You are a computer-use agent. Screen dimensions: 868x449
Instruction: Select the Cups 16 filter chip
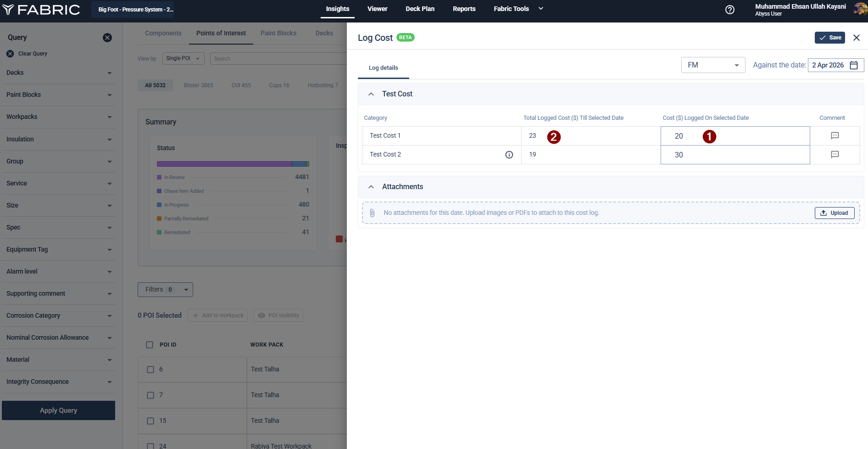tap(279, 85)
